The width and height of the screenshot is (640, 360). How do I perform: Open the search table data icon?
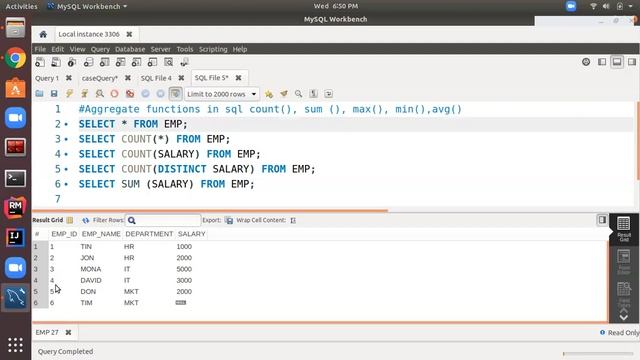click(x=169, y=62)
